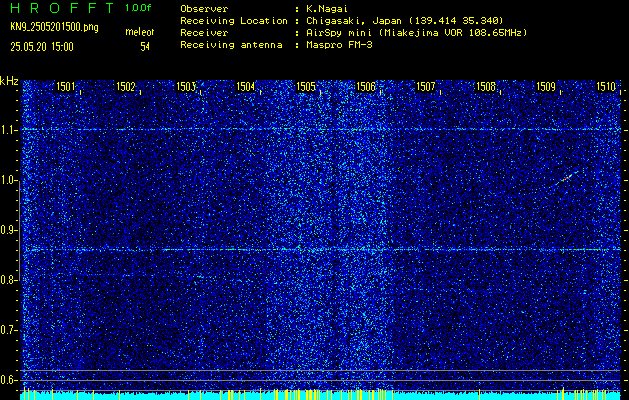Click the 0.9 frequency axis label
Viewport: 629px width, 400px height.
(8, 230)
